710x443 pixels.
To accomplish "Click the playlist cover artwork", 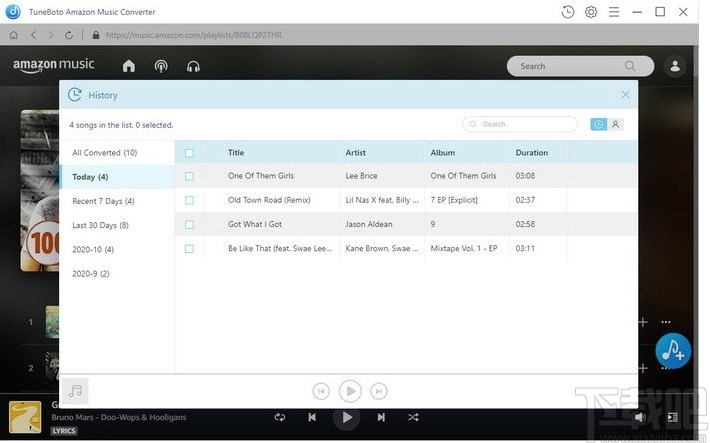I will pos(39,190).
